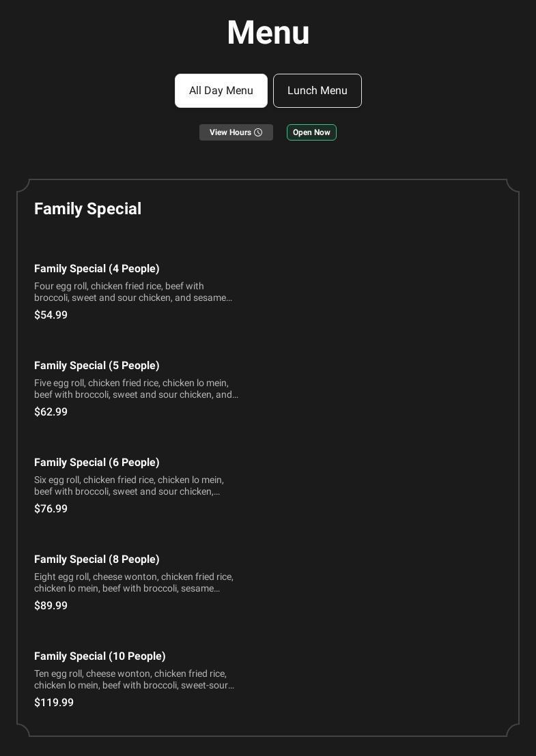Select Family Special (4 People) item title
The height and width of the screenshot is (756, 536).
[97, 269]
